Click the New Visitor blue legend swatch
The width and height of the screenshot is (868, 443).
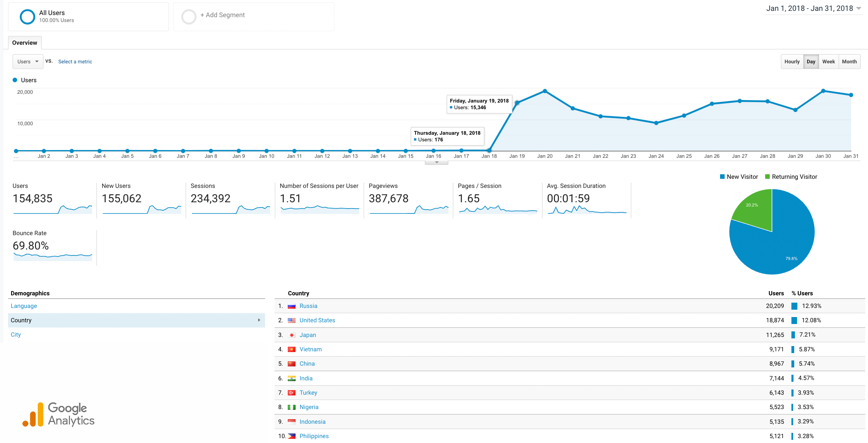pos(722,177)
